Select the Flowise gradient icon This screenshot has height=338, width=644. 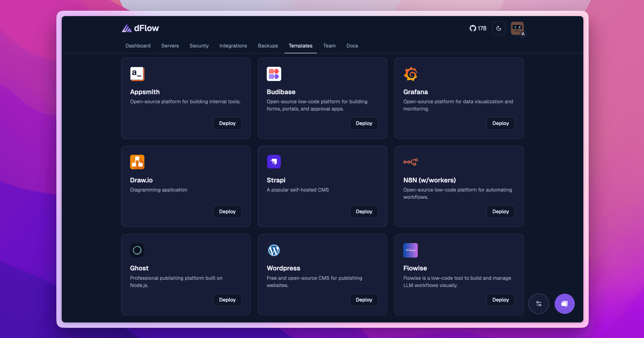[x=411, y=250]
